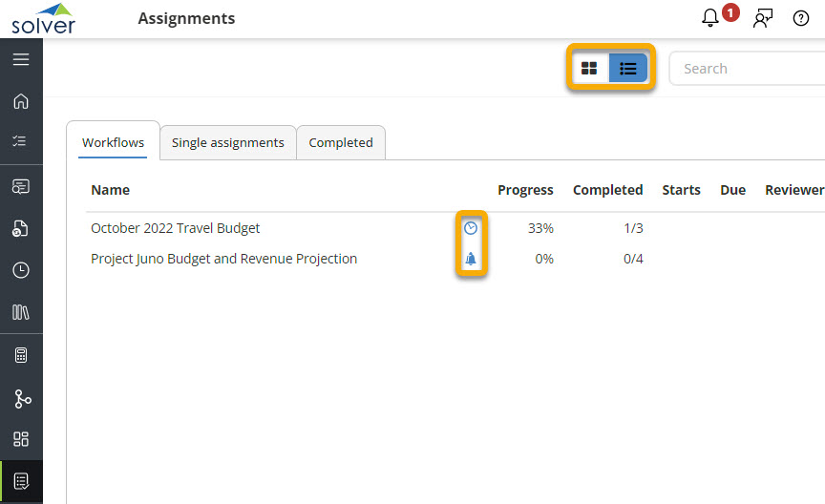Switch to the Single assignments tab
The width and height of the screenshot is (825, 504).
[227, 142]
